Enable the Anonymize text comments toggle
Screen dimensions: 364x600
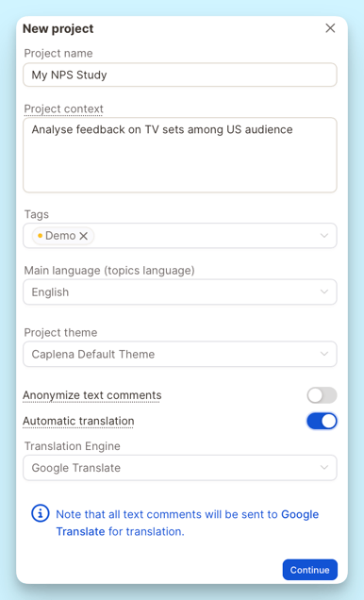[x=322, y=395]
